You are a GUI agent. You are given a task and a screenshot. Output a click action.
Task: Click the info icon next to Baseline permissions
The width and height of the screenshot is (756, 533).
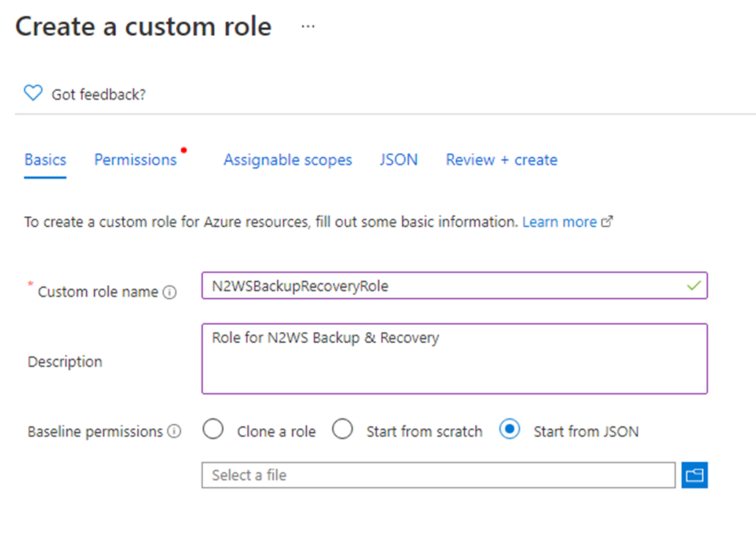[174, 432]
